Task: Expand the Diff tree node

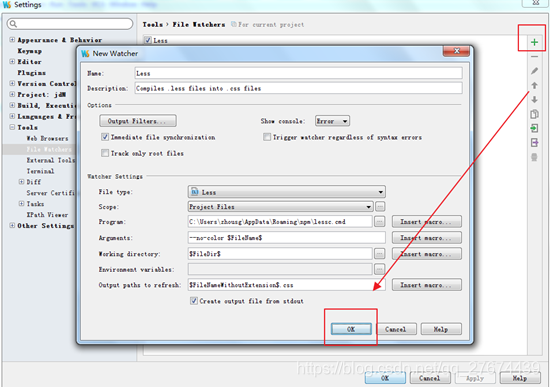Action: pos(21,182)
